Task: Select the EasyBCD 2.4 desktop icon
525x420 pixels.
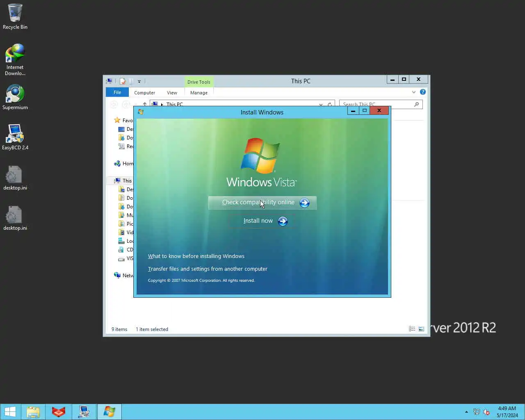Action: (15, 137)
